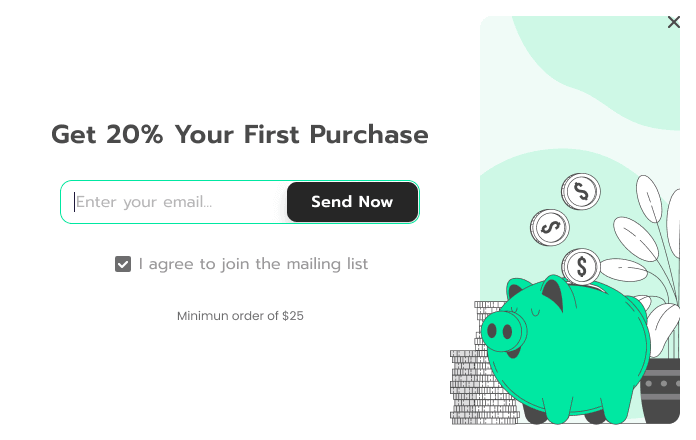This screenshot has width=696, height=440.
Task: Click the Send Now button
Action: (352, 202)
